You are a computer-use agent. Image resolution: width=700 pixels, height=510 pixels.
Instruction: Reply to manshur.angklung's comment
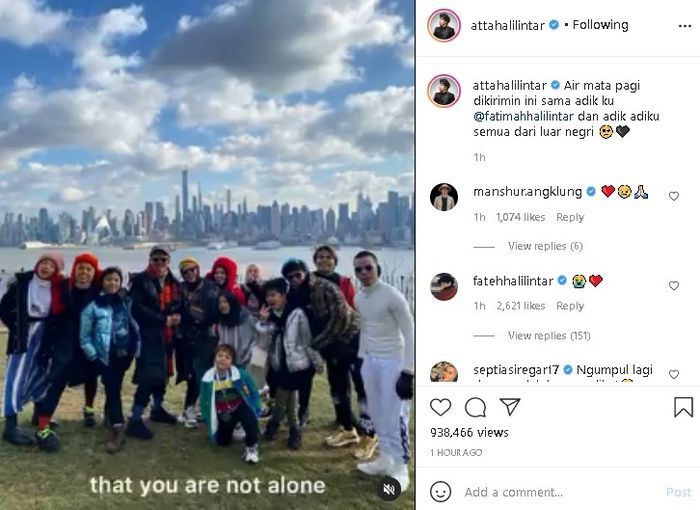click(570, 217)
